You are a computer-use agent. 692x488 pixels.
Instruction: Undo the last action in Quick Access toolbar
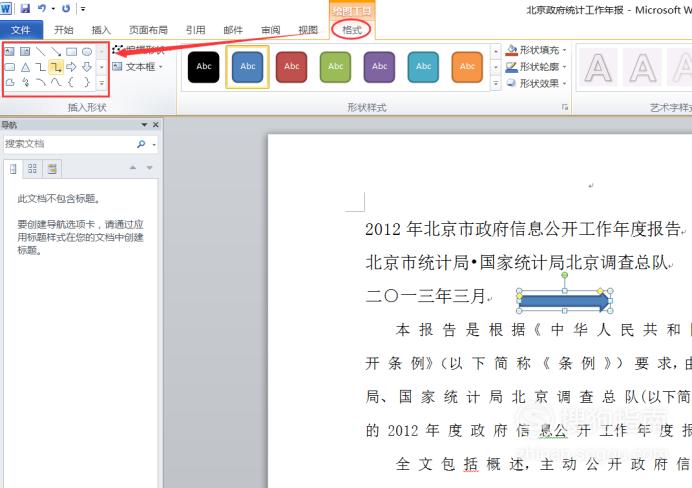[42, 8]
